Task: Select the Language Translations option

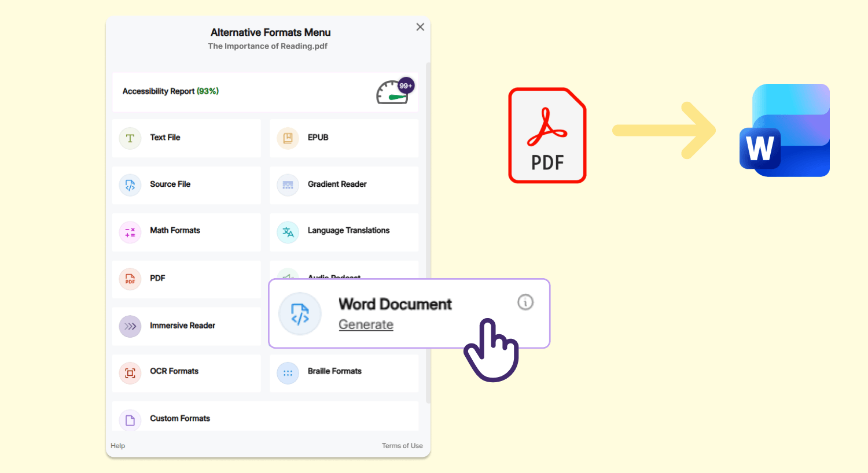Action: click(x=344, y=232)
